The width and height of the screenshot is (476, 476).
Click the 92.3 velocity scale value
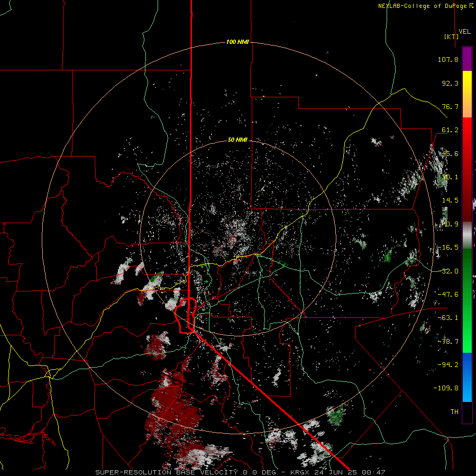[x=450, y=83]
